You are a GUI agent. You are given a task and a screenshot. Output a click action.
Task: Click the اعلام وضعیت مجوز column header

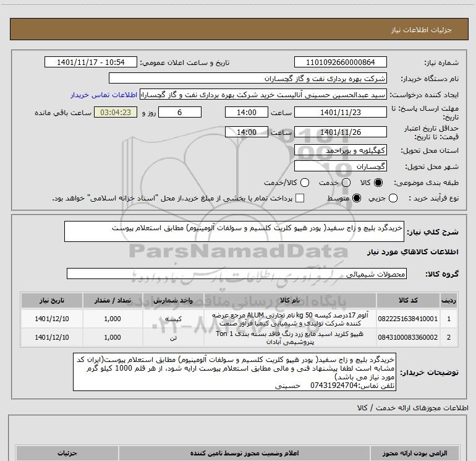point(244,453)
